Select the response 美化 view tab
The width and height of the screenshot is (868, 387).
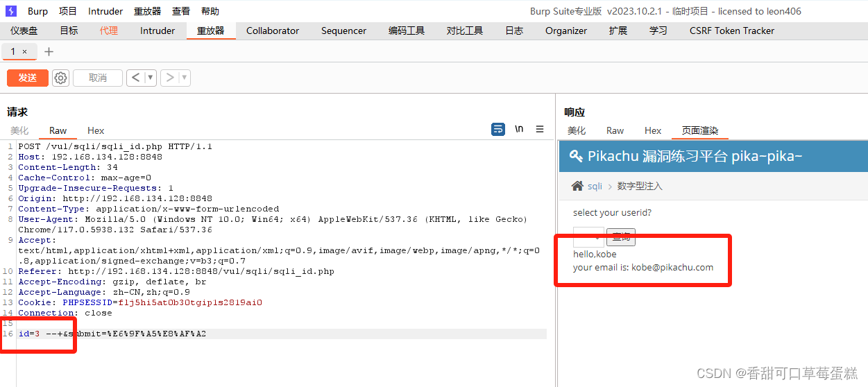577,130
